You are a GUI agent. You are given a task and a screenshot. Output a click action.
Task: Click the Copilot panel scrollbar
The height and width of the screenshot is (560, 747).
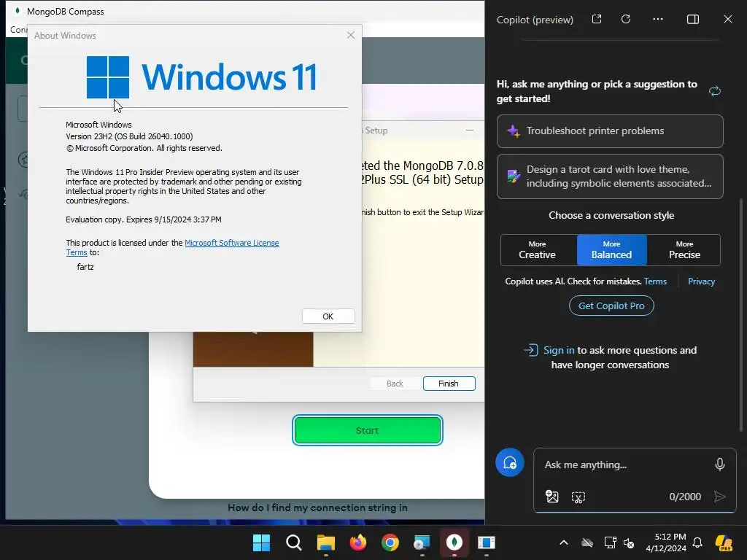click(x=741, y=314)
